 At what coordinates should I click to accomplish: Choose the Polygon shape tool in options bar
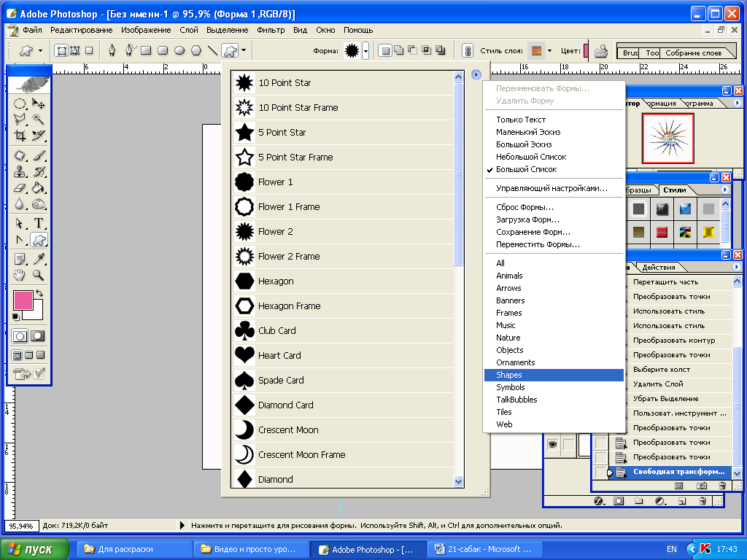point(196,50)
